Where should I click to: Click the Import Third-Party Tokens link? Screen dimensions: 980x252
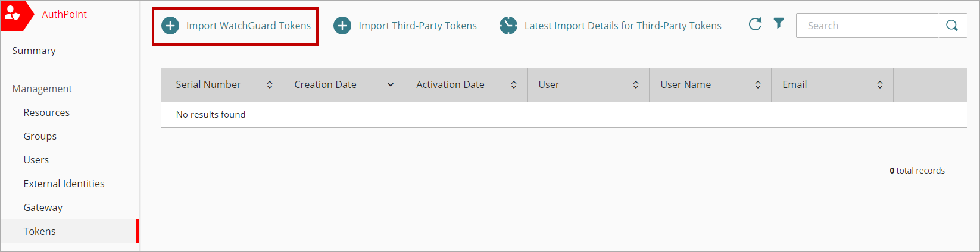click(x=417, y=26)
